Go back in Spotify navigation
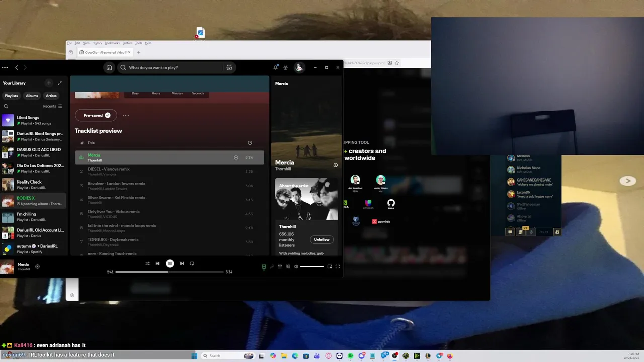The width and height of the screenshot is (644, 362). click(x=17, y=67)
